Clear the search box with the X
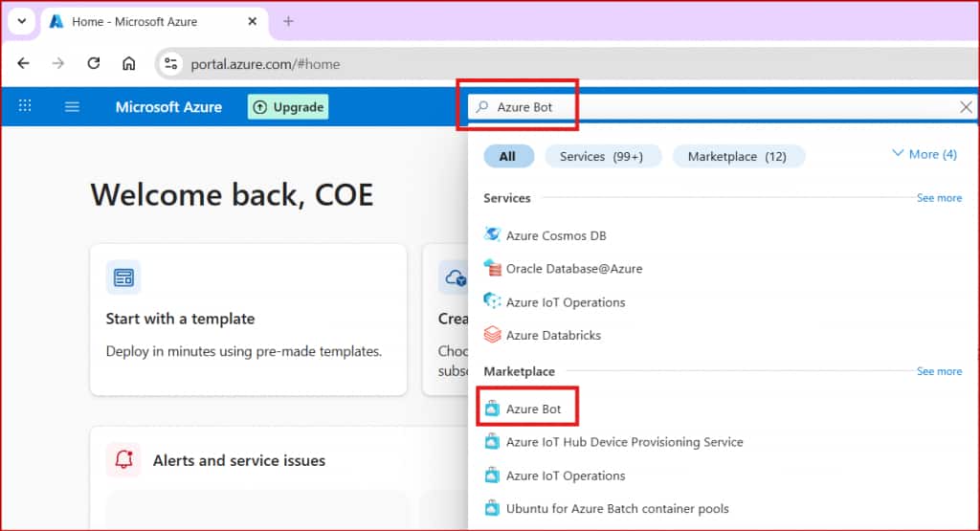Image resolution: width=980 pixels, height=531 pixels. pos(966,107)
